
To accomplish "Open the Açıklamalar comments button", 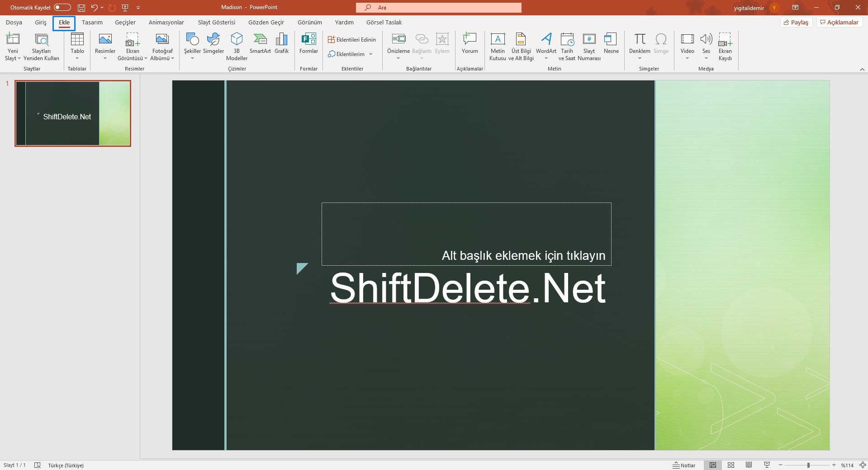I will click(840, 23).
